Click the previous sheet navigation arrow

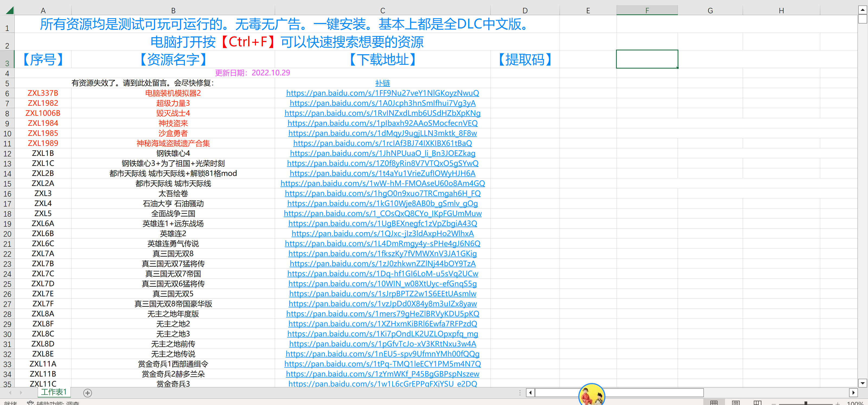click(x=10, y=393)
